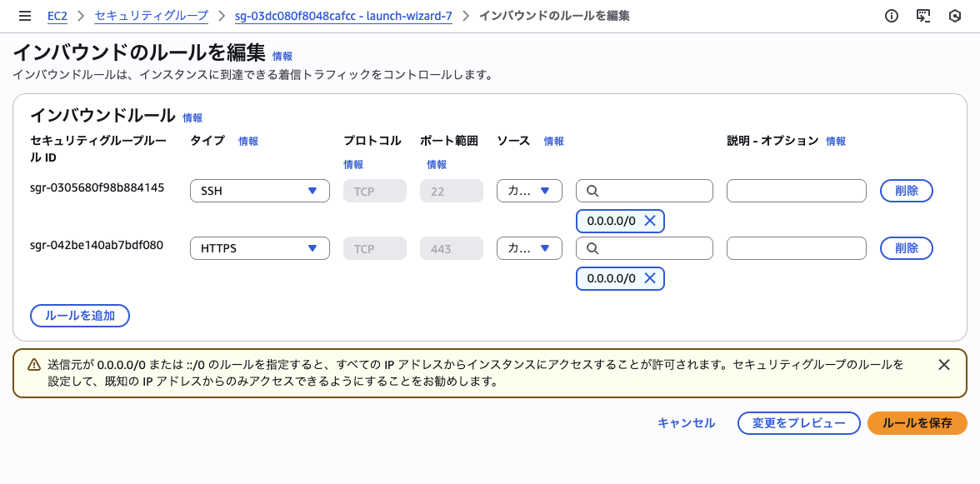Delete the SSH rule with 削除
This screenshot has height=484, width=980.
point(907,191)
